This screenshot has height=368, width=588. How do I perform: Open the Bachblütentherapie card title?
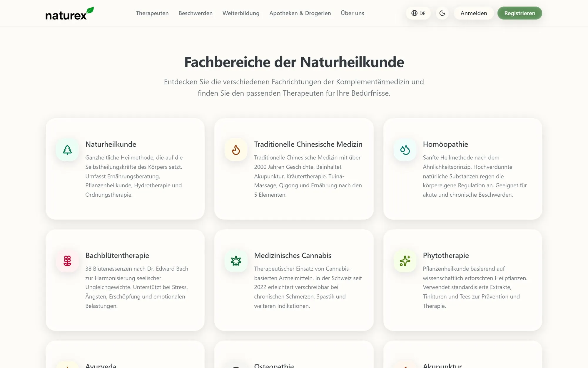[117, 256]
